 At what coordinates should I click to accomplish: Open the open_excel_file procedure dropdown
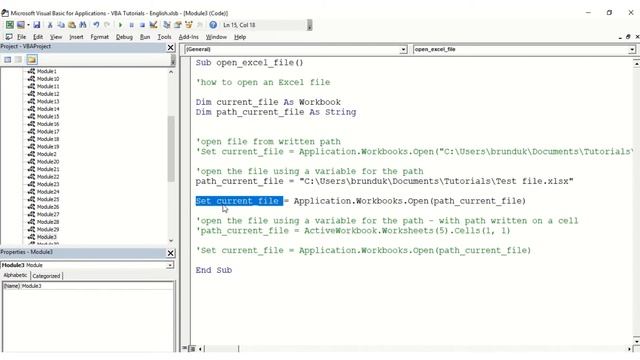(632, 49)
